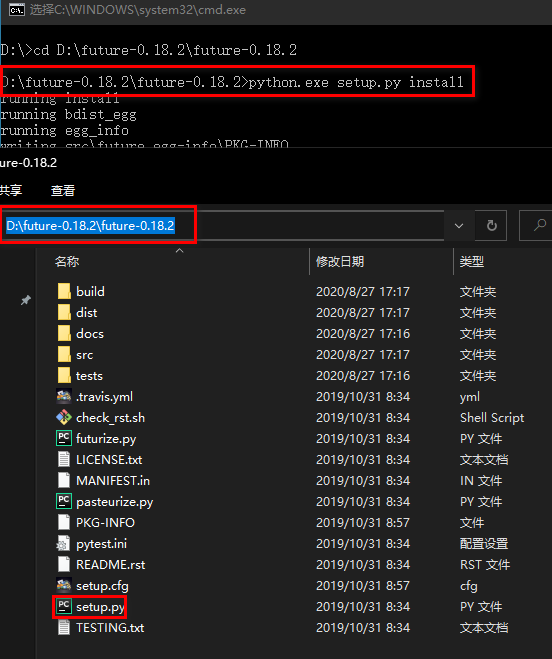The height and width of the screenshot is (659, 552).
Task: Click the README.rst file icon
Action: pos(64,564)
